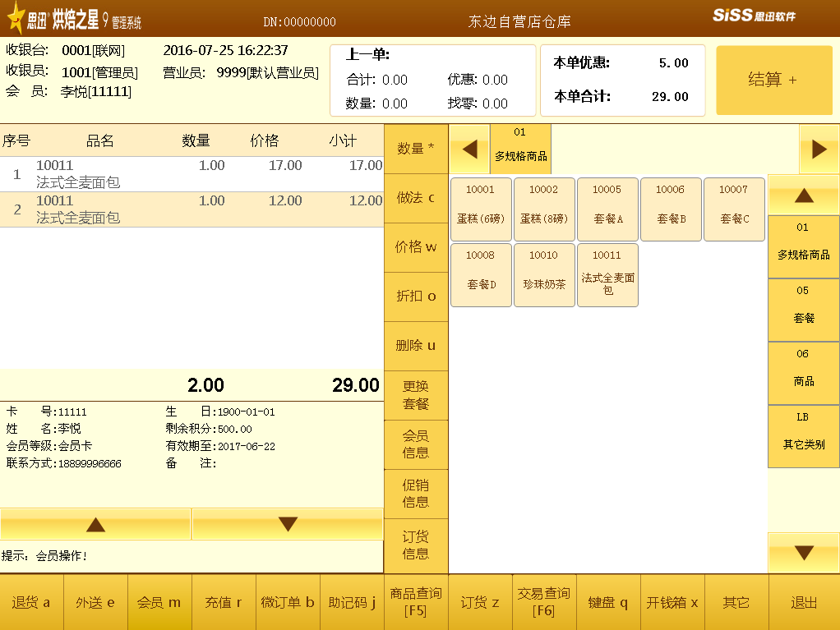This screenshot has width=840, height=630.
Task: Open 商品查询 [F5] product search
Action: (x=416, y=602)
